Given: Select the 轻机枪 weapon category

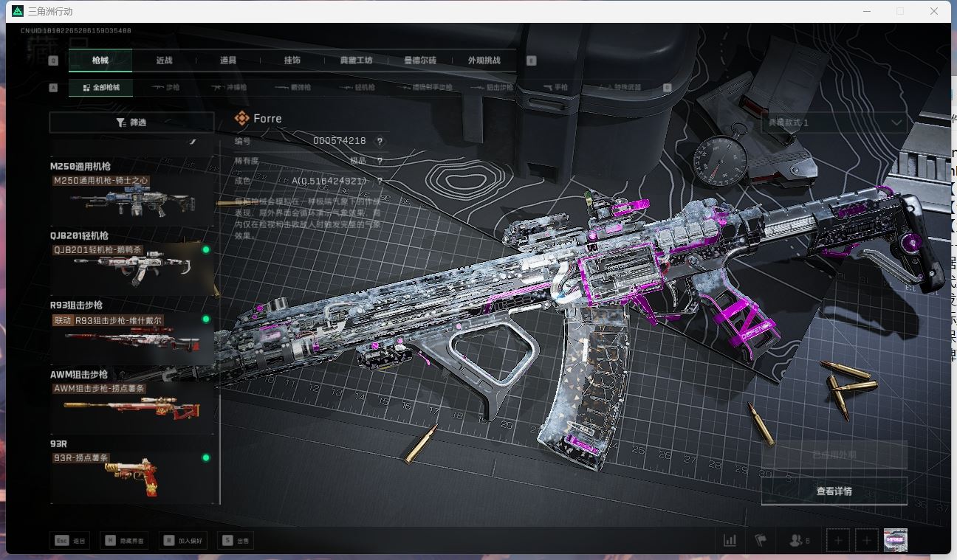Looking at the screenshot, I should point(358,88).
